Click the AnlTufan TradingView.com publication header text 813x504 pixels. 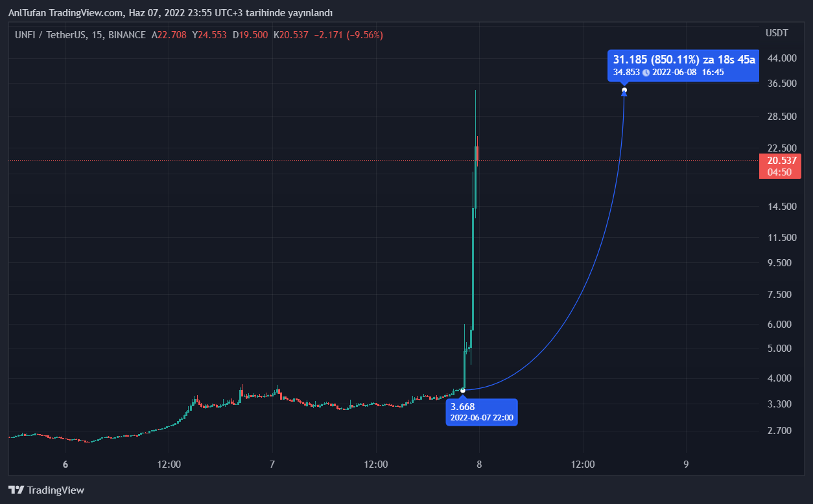170,13
